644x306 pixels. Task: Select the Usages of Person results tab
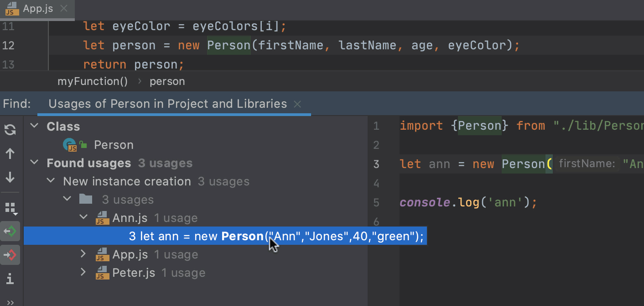167,104
